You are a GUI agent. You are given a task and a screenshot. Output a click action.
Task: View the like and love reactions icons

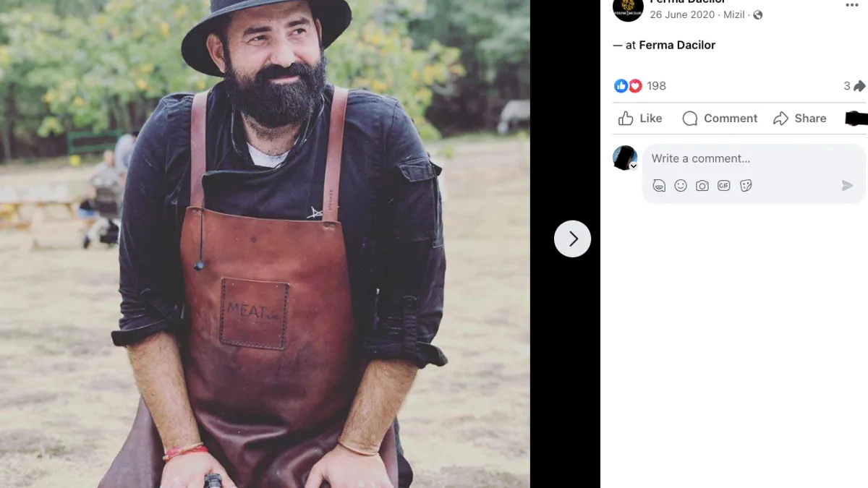[x=628, y=86]
